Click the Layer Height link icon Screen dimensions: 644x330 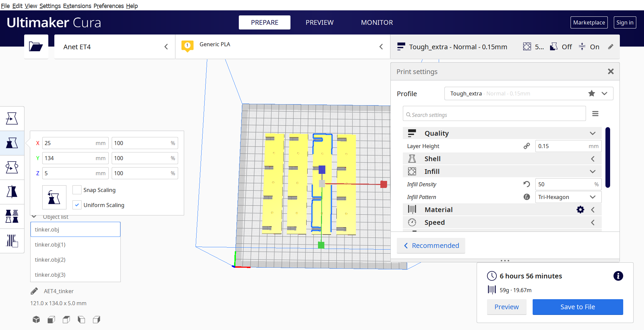pyautogui.click(x=527, y=146)
